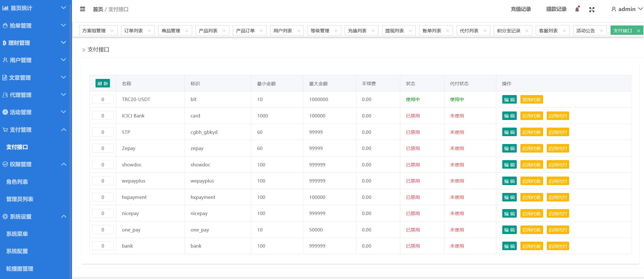Enable 启用代收 for ICICI Bank row
The image size is (644, 279).
531,116
